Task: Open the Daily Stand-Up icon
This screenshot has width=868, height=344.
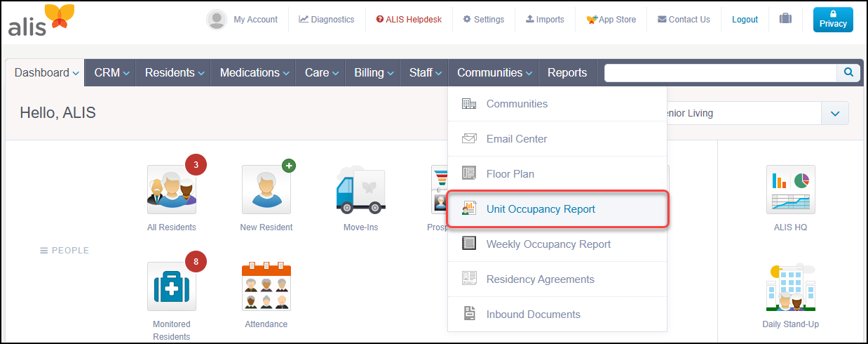Action: click(x=791, y=286)
